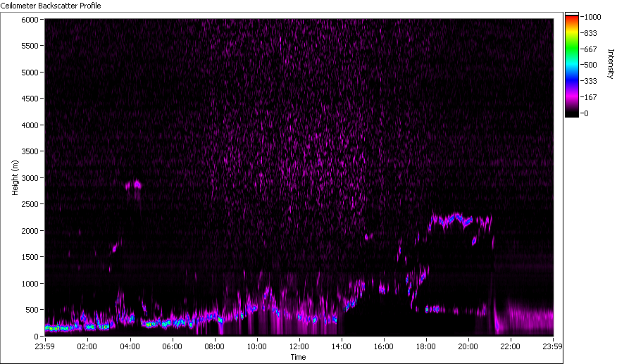Click the isolated cloud echo near 3000 m at 04:00
The height and width of the screenshot is (364, 617).
click(134, 185)
